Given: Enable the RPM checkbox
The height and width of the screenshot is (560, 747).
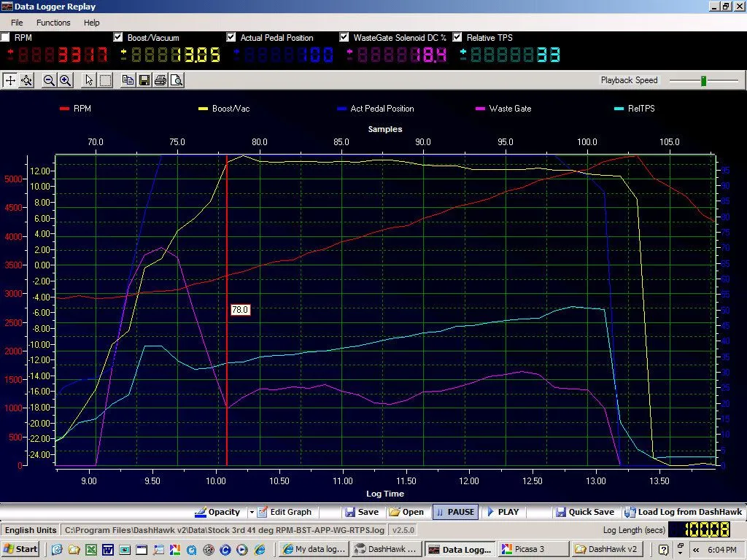Looking at the screenshot, I should 6,37.
